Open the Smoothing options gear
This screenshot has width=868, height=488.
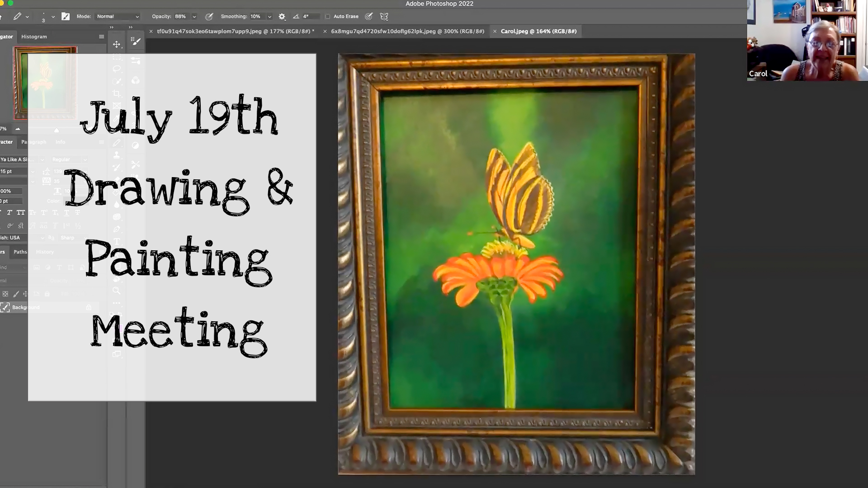[x=282, y=17]
